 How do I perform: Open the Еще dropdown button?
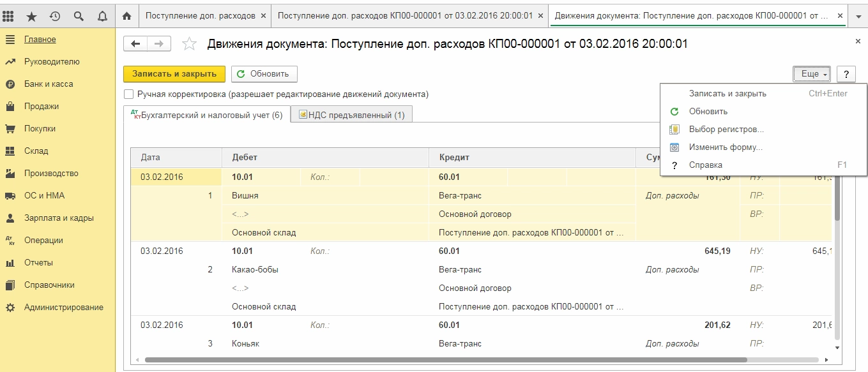[811, 74]
